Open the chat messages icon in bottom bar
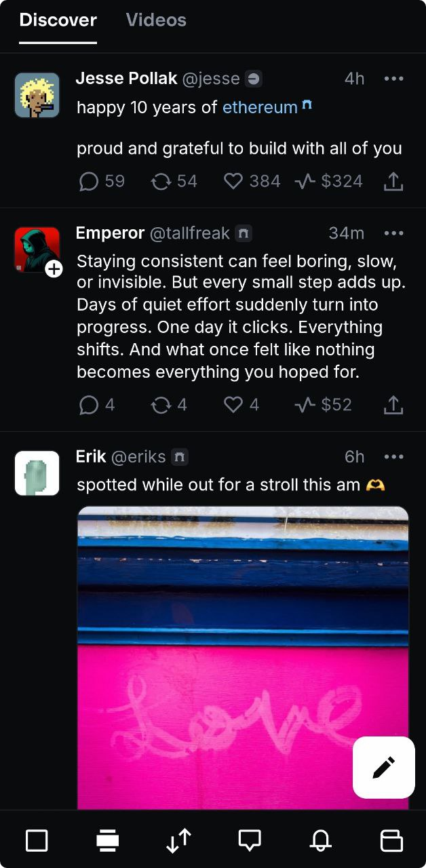Image resolution: width=426 pixels, height=868 pixels. [x=250, y=841]
